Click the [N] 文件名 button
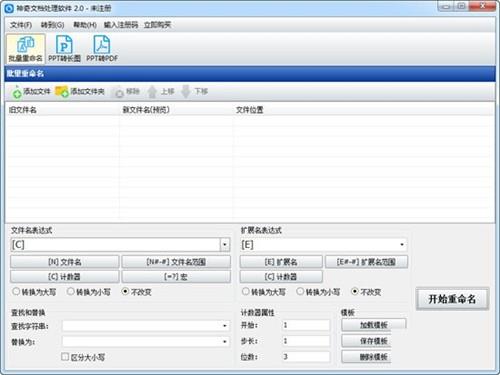The image size is (500, 375). click(x=65, y=262)
